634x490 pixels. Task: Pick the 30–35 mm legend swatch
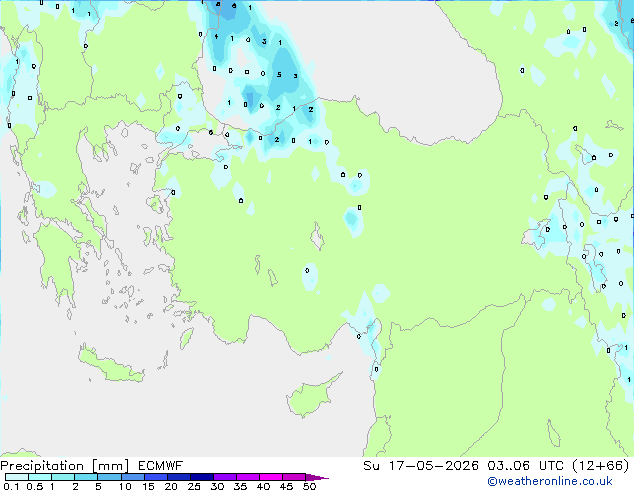[x=224, y=477]
